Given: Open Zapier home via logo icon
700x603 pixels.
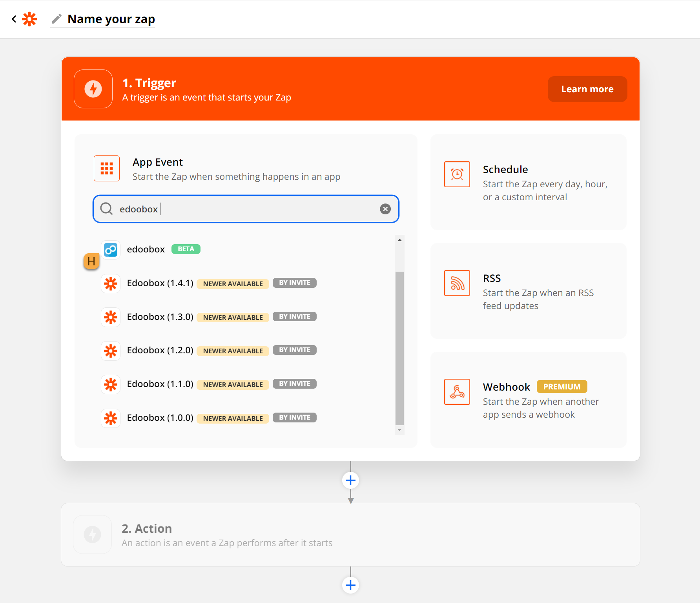Looking at the screenshot, I should pos(29,19).
